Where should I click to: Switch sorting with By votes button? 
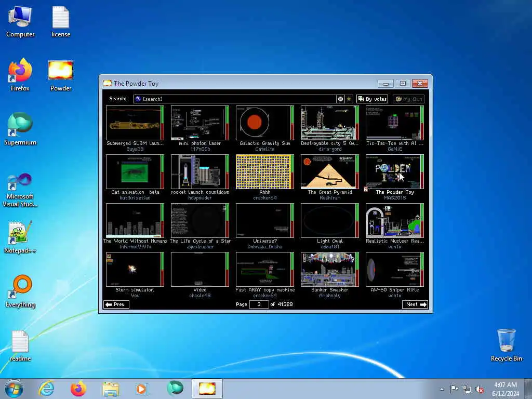pos(372,99)
